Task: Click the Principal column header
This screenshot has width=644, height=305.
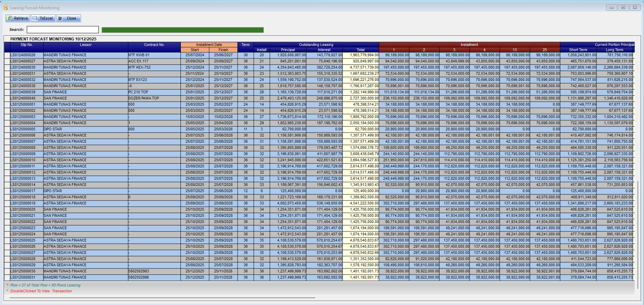Action: 288,50
